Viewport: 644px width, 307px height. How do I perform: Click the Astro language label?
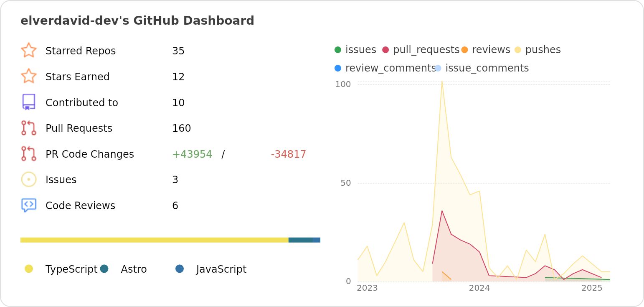tap(134, 269)
